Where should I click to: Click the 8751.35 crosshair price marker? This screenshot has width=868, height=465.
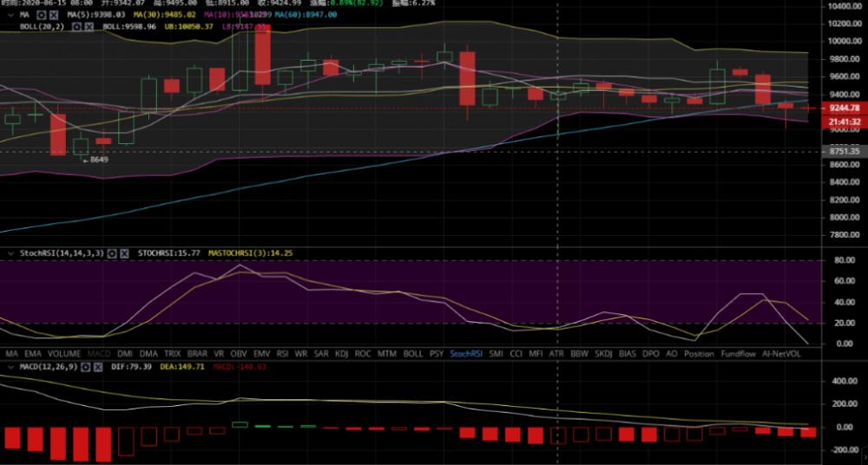point(844,152)
